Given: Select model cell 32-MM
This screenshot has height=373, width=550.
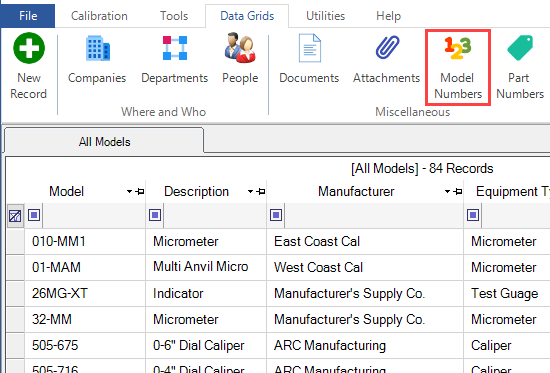Looking at the screenshot, I should coord(85,319).
